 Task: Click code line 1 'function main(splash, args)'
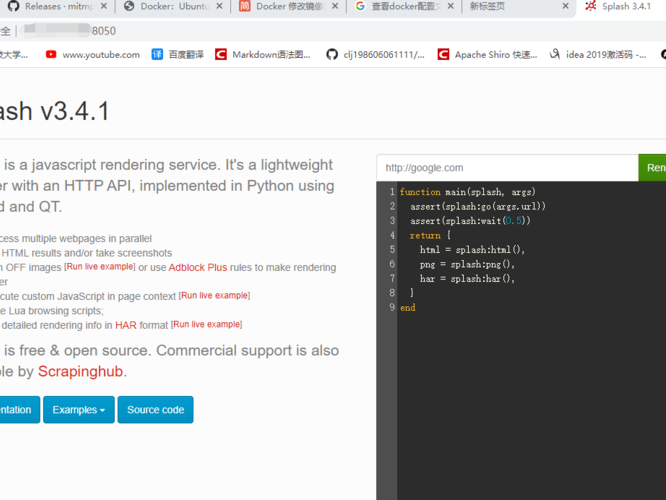pos(468,192)
